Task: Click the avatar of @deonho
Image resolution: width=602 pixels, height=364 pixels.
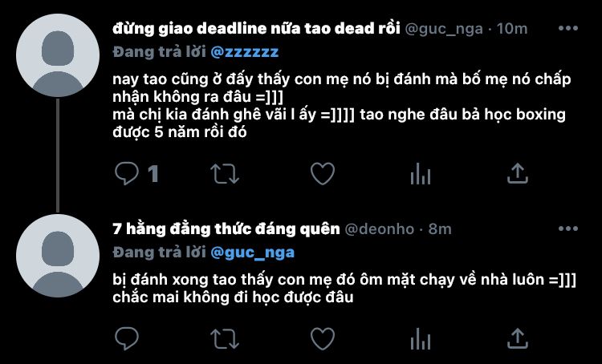Action: 58,256
